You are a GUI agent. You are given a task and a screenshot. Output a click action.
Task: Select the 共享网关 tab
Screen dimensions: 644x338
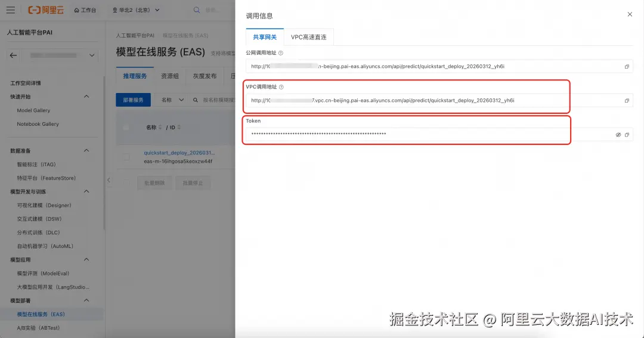point(265,37)
